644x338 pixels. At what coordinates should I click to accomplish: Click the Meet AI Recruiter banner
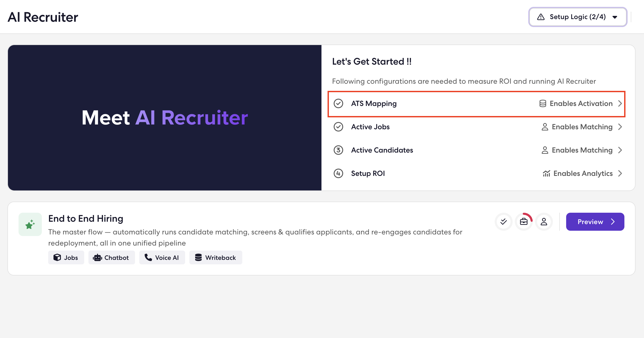tap(165, 118)
